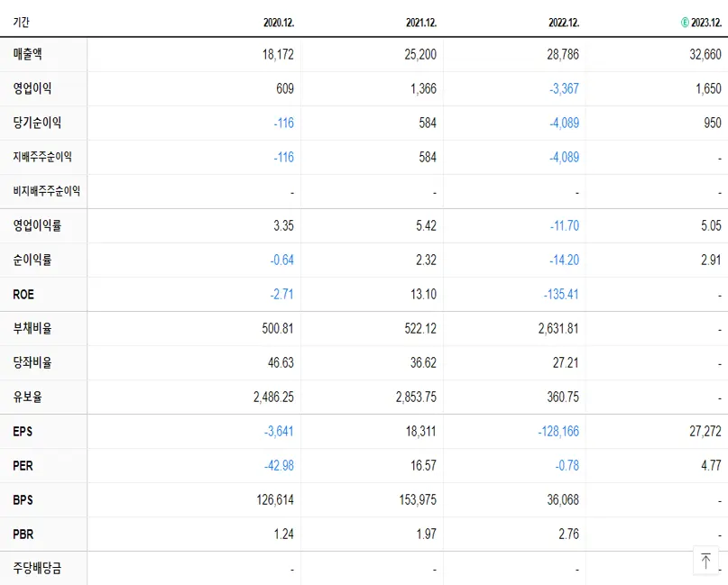This screenshot has height=585, width=728.
Task: Click the ROE row label
Action: pos(23,294)
